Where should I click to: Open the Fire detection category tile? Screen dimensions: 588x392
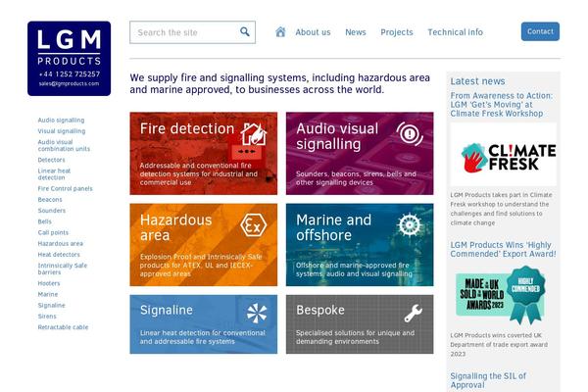[204, 154]
